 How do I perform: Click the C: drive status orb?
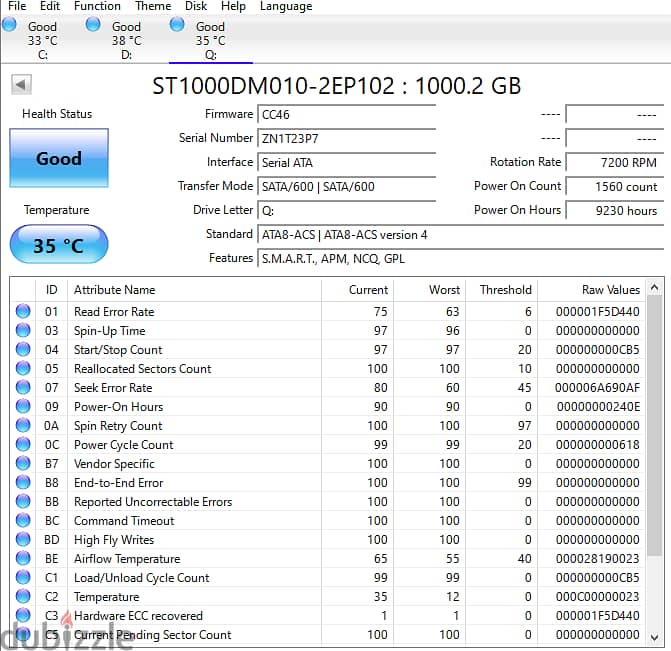click(9, 25)
